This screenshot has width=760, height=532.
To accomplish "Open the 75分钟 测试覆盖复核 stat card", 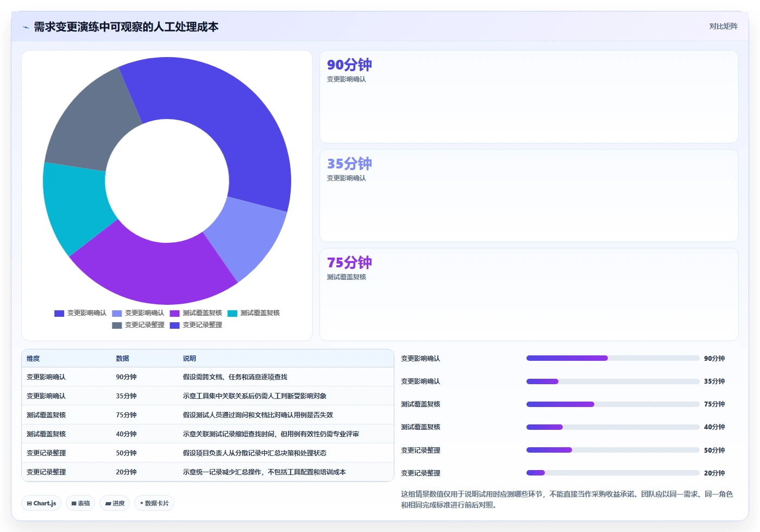I will pyautogui.click(x=529, y=295).
